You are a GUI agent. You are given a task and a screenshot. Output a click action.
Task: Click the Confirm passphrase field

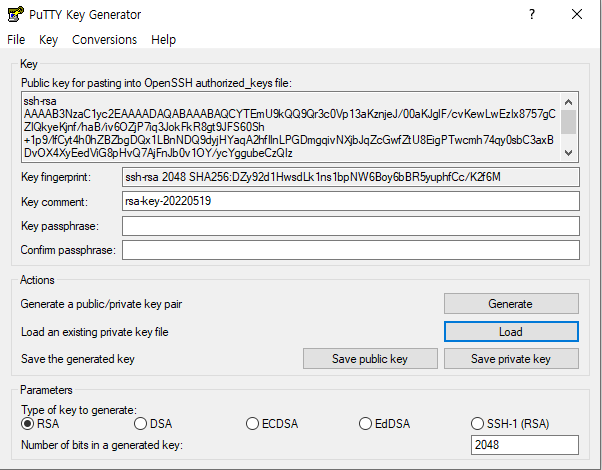[x=351, y=250]
